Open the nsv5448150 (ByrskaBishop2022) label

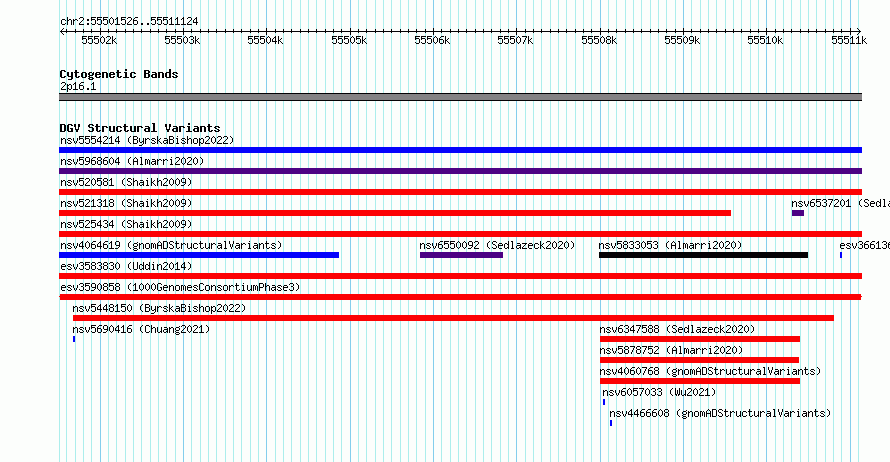[159, 308]
